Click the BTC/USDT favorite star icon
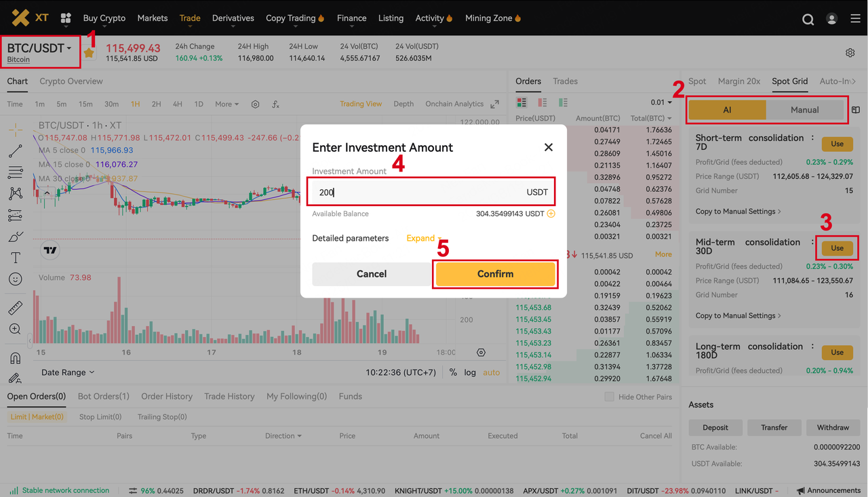The image size is (868, 497). [x=89, y=53]
